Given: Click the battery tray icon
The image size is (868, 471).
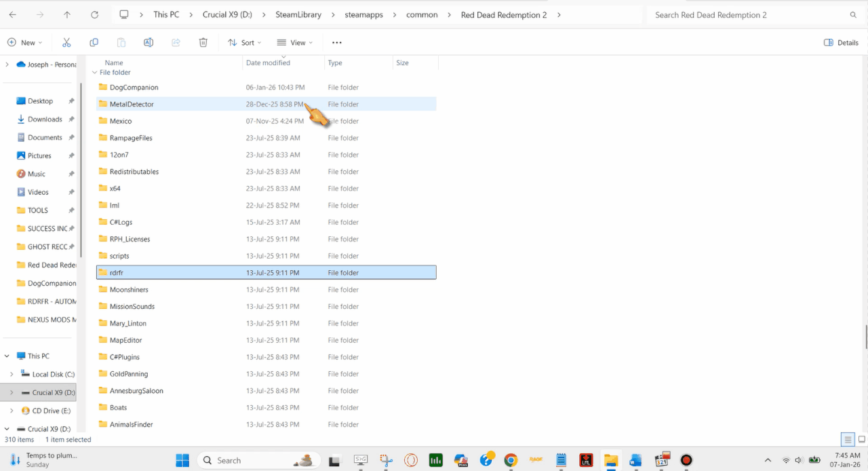Looking at the screenshot, I should click(x=815, y=460).
